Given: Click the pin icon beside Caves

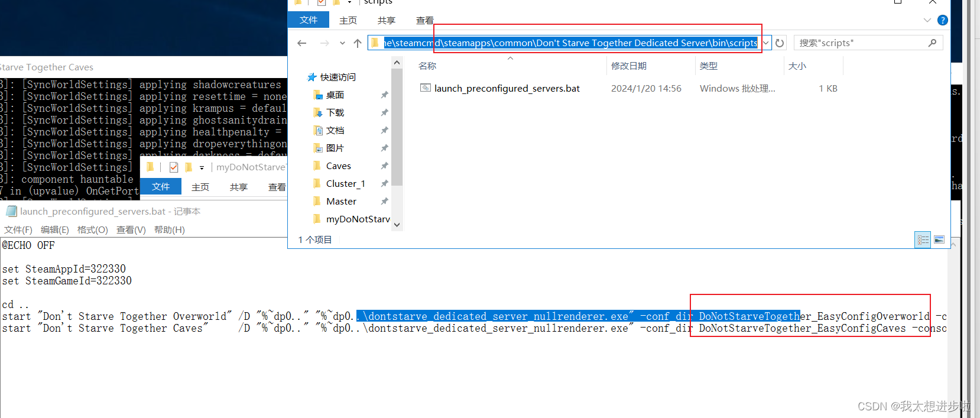Looking at the screenshot, I should 384,166.
